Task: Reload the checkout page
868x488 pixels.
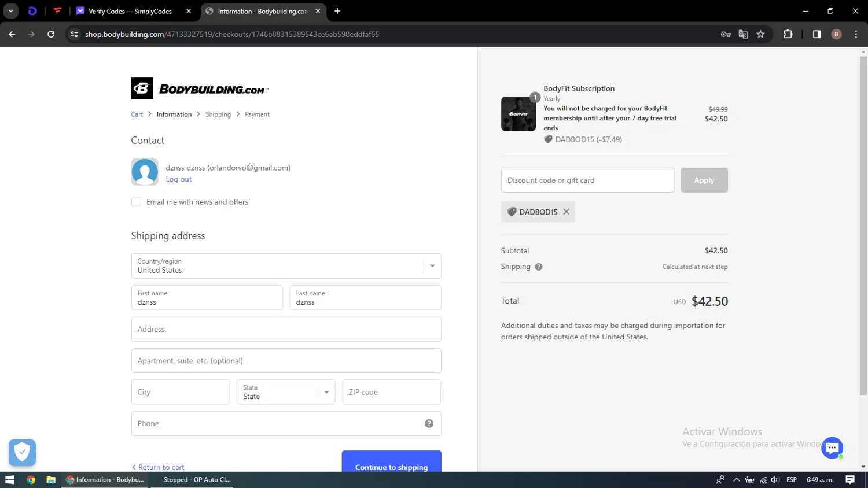Action: [x=51, y=34]
